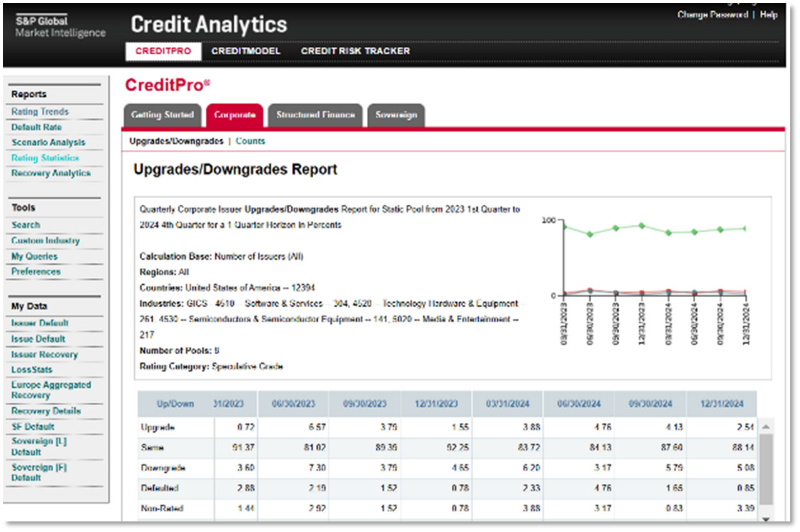Image resolution: width=800 pixels, height=532 pixels.
Task: Open Sovereign [F] Default
Action: [x=39, y=473]
